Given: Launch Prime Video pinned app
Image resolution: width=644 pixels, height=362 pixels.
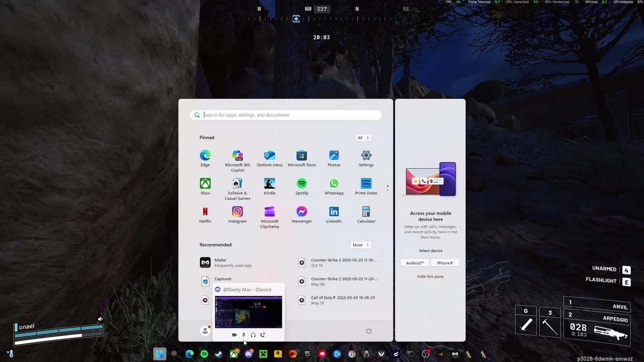Looking at the screenshot, I should coord(366,187).
